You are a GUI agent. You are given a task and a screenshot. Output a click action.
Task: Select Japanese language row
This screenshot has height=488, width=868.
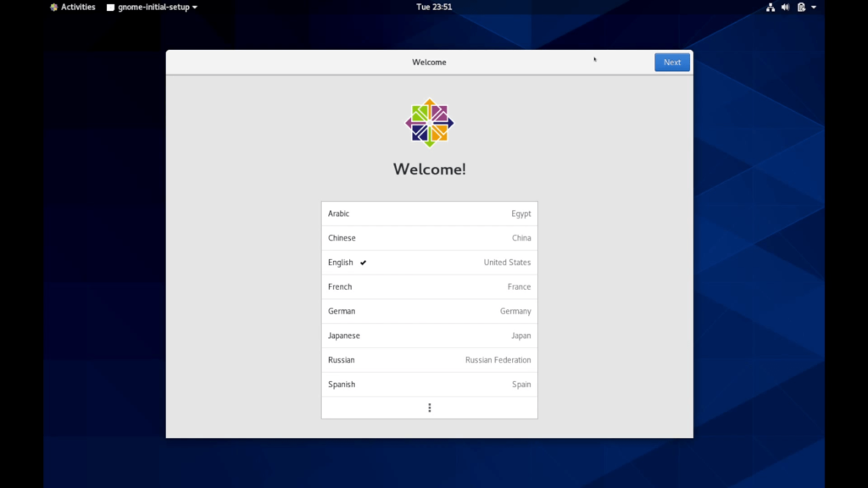[x=429, y=335]
